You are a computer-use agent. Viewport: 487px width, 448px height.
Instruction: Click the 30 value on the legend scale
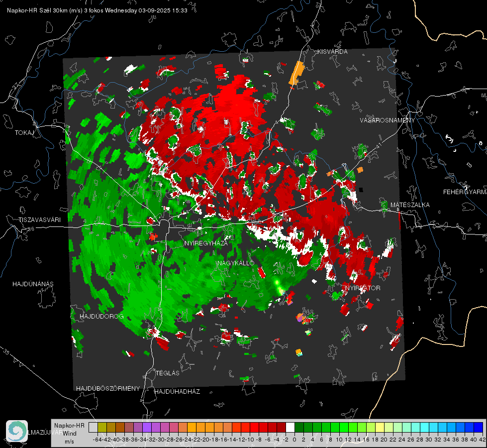[x=429, y=440]
